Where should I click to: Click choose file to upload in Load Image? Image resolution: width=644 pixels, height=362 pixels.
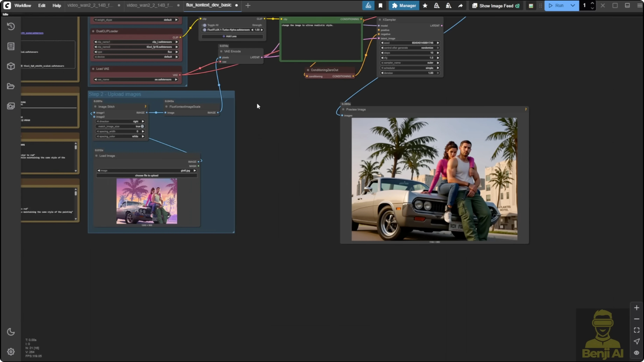(x=147, y=176)
